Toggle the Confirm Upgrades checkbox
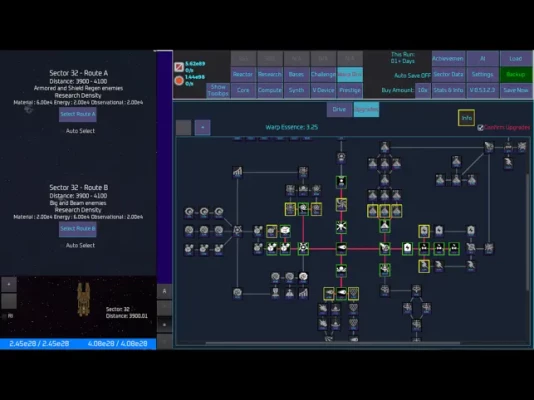This screenshot has width=534, height=400. pos(480,128)
